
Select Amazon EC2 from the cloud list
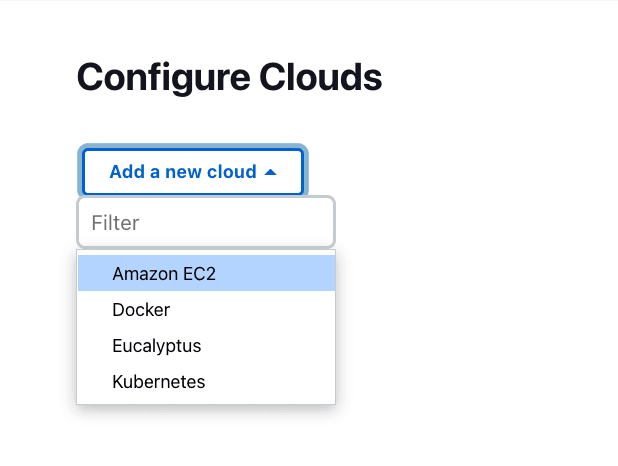point(164,274)
